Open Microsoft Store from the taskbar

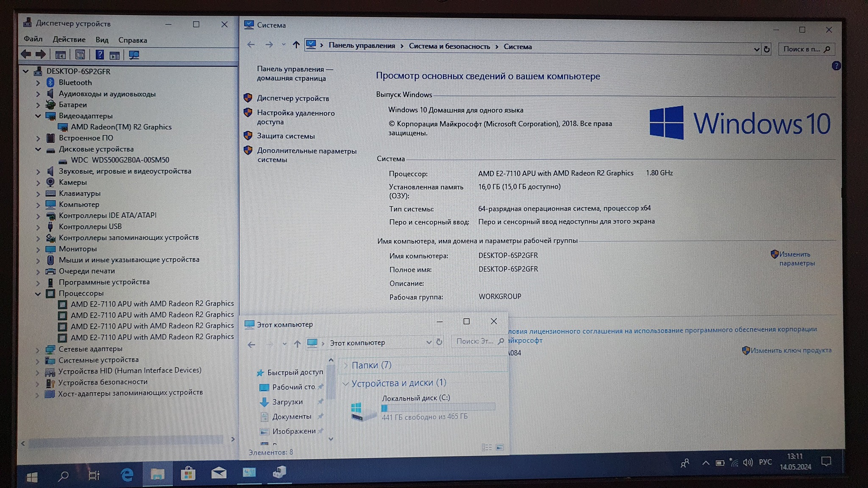click(188, 474)
